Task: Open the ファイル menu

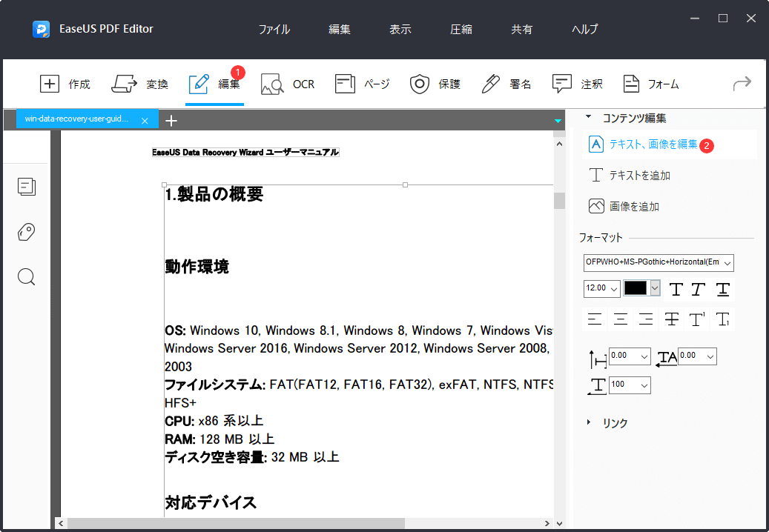Action: pos(274,29)
